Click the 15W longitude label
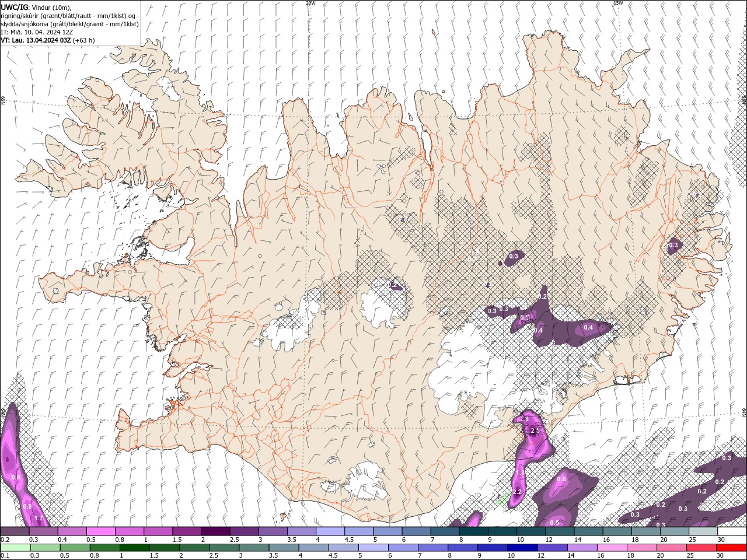Screen dimensions: 747x560 click(x=618, y=3)
